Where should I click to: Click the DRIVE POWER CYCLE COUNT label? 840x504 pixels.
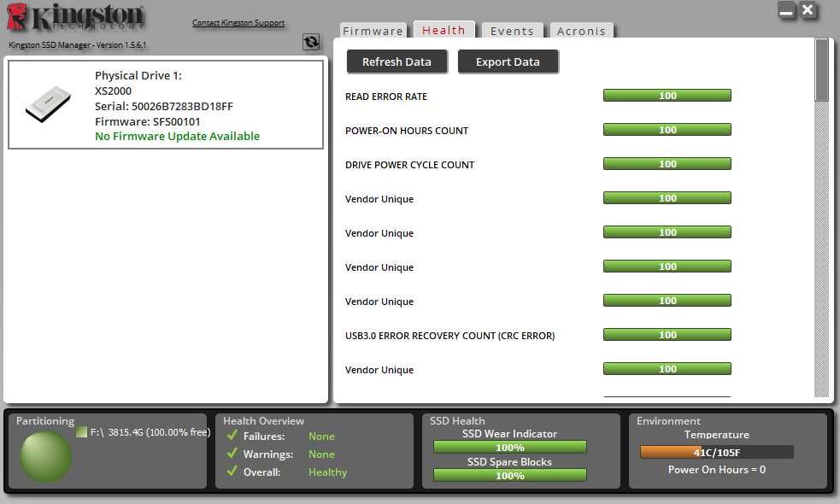(x=410, y=165)
